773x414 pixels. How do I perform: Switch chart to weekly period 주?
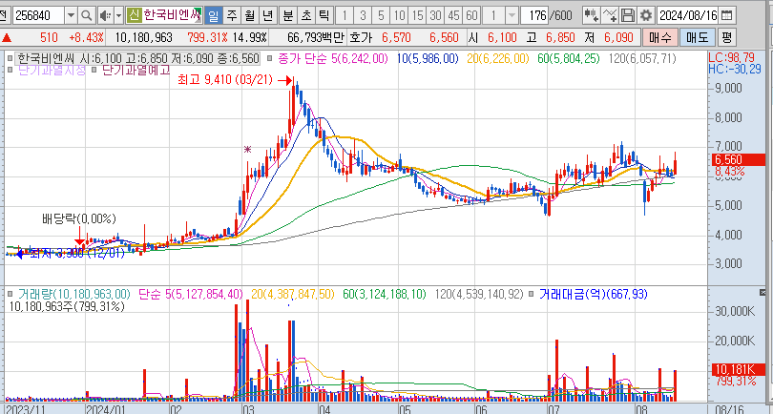[232, 16]
